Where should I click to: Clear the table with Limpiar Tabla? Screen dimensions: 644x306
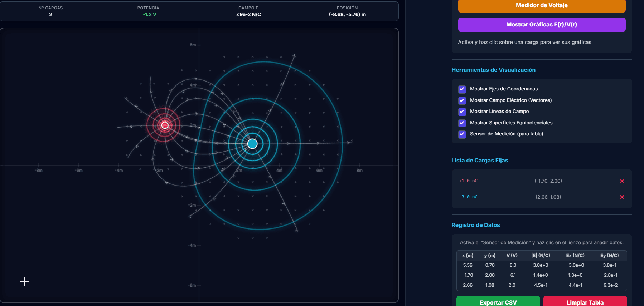click(x=585, y=302)
